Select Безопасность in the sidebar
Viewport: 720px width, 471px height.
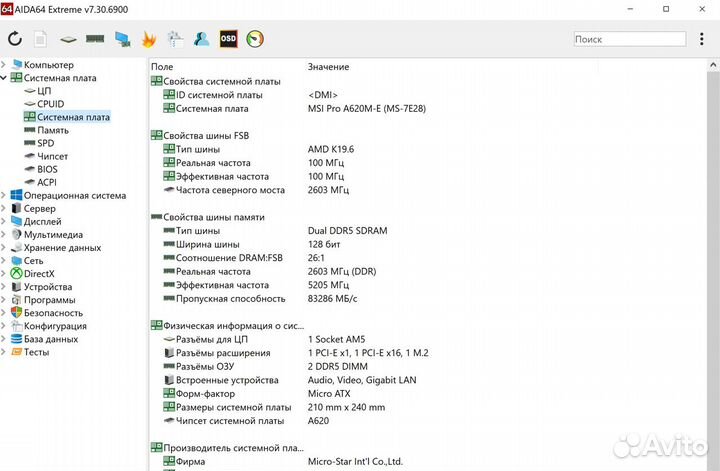point(53,313)
